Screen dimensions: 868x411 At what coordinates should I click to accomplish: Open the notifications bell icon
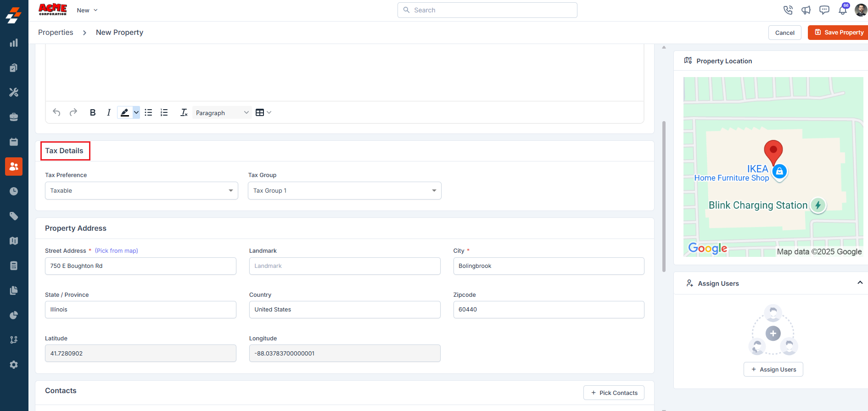843,10
